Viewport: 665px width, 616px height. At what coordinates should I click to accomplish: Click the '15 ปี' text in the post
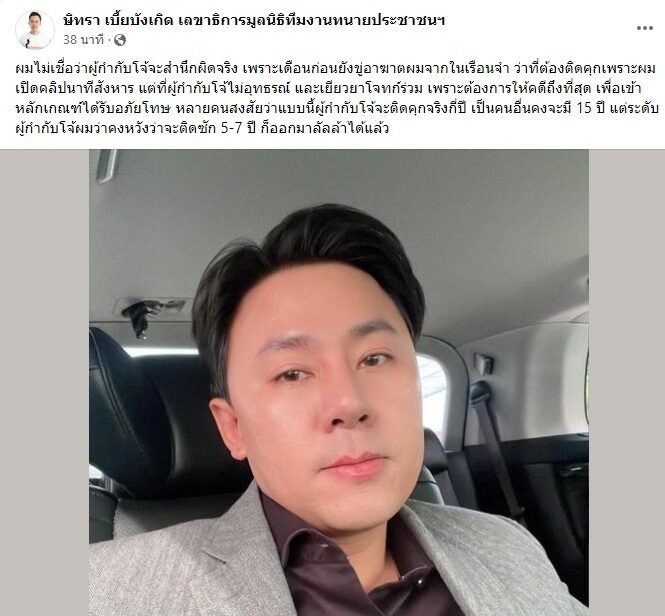tap(590, 108)
